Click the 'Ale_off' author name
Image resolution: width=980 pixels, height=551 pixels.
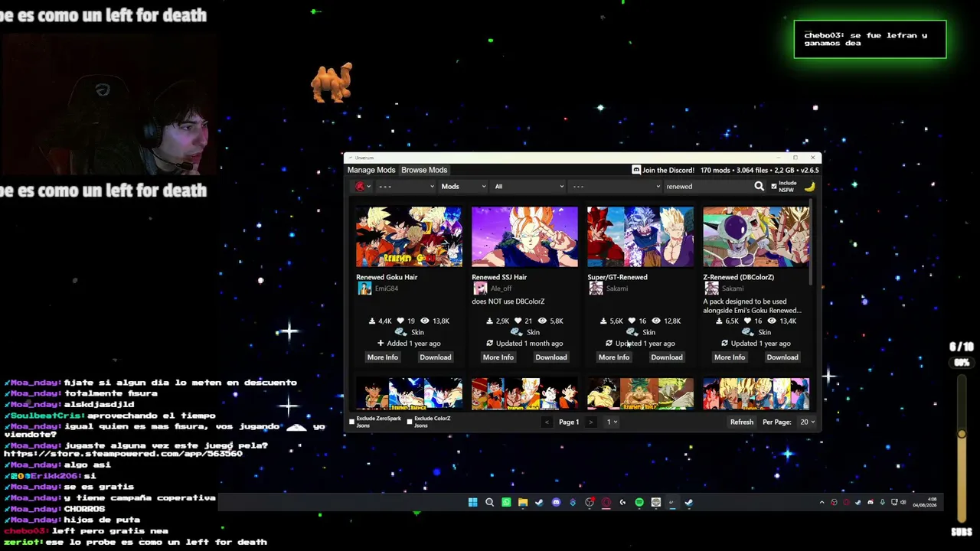point(501,289)
